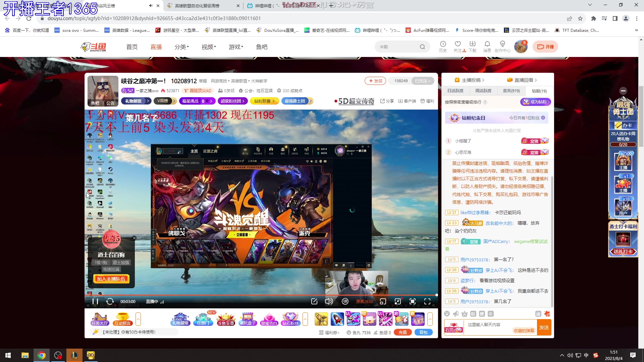Screen dimensions: 644x362
Task: Open the 视频 navigation dropdown
Action: coord(209,47)
